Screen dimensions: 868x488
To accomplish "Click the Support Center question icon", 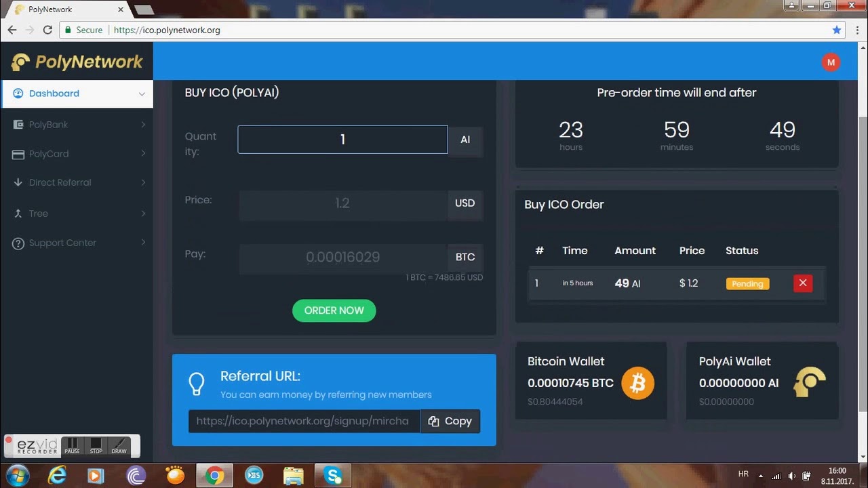I will (18, 243).
